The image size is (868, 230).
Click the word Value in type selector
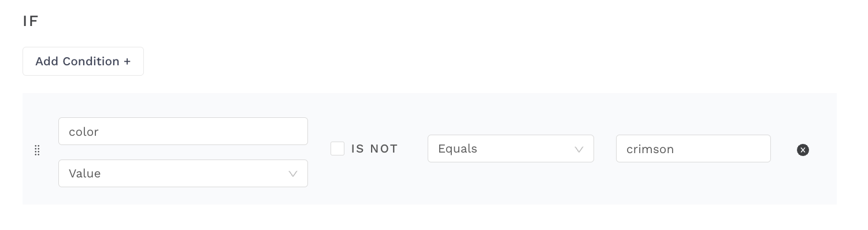coord(85,173)
